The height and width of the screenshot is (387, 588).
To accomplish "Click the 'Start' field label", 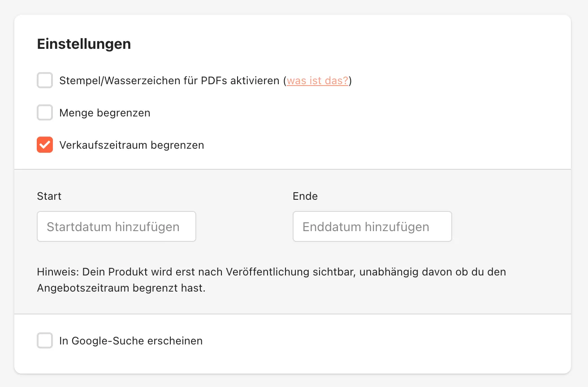I will click(49, 196).
